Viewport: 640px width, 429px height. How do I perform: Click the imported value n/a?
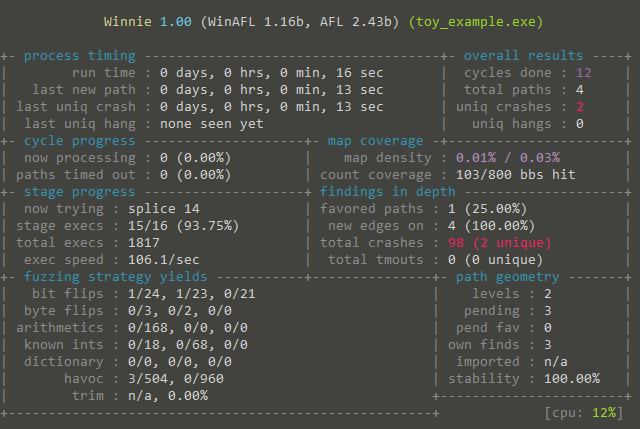(x=556, y=362)
